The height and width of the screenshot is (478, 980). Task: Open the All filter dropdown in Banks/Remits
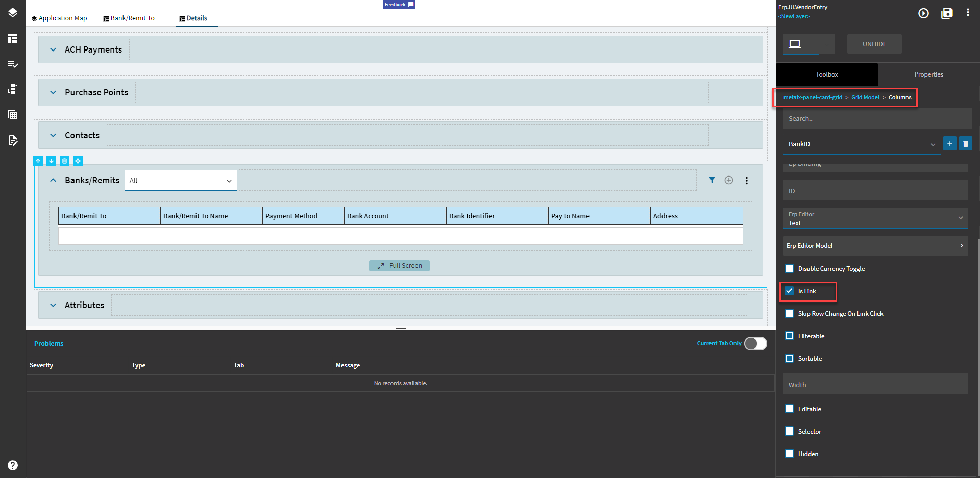(x=181, y=181)
